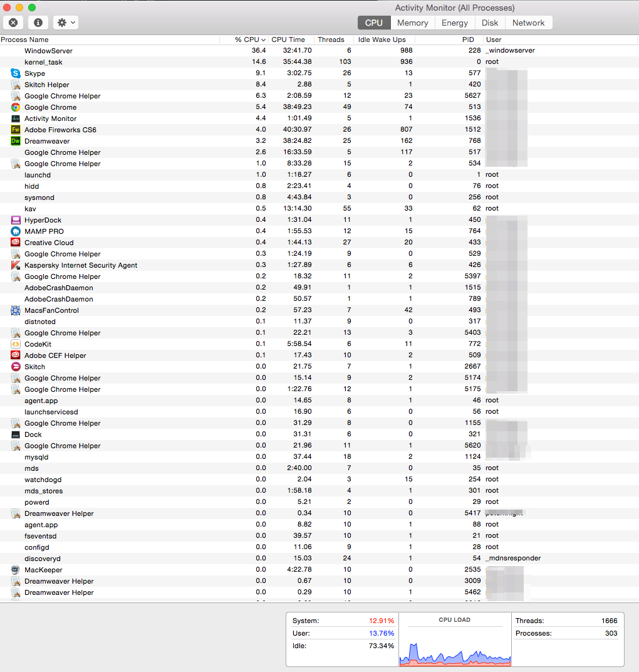The width and height of the screenshot is (639, 672).
Task: Open the gear action menu dropdown
Action: coord(66,23)
